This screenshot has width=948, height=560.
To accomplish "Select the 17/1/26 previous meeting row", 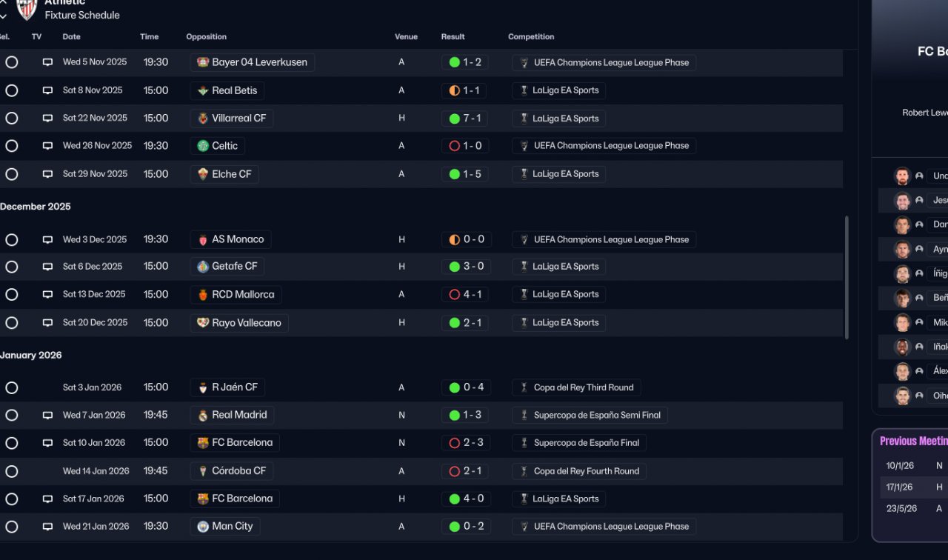I will [912, 487].
